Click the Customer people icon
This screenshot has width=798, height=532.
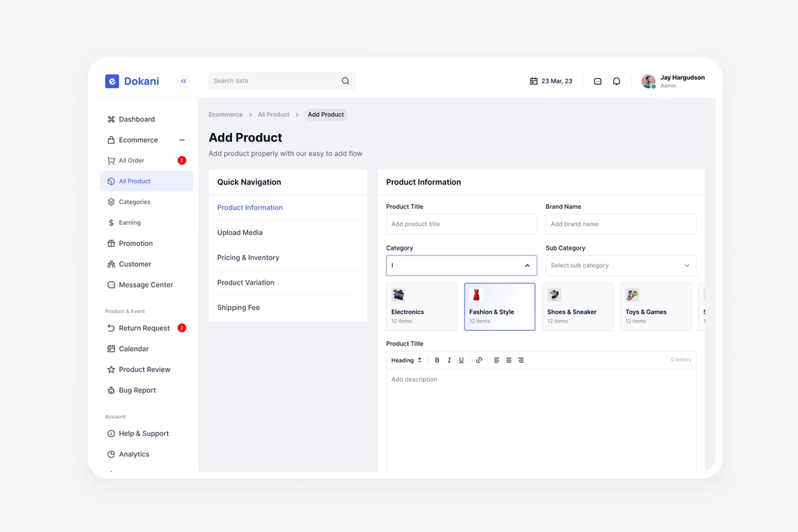click(x=111, y=264)
